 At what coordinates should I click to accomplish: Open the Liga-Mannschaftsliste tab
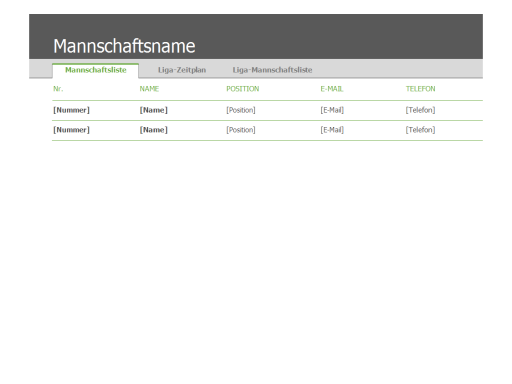coord(272,70)
